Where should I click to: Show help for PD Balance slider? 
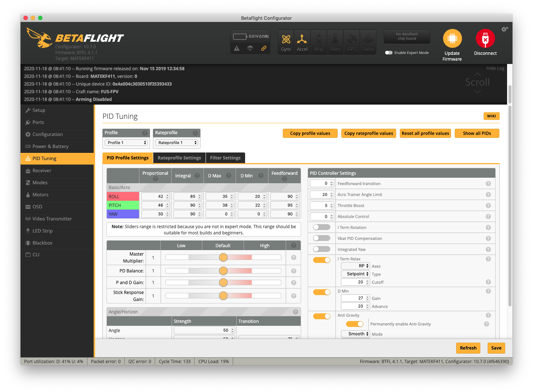(293, 271)
